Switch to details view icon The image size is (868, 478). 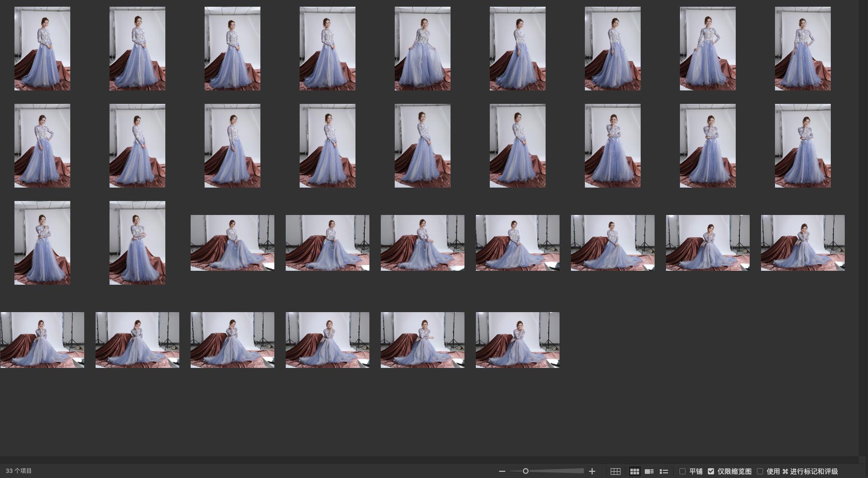point(649,471)
